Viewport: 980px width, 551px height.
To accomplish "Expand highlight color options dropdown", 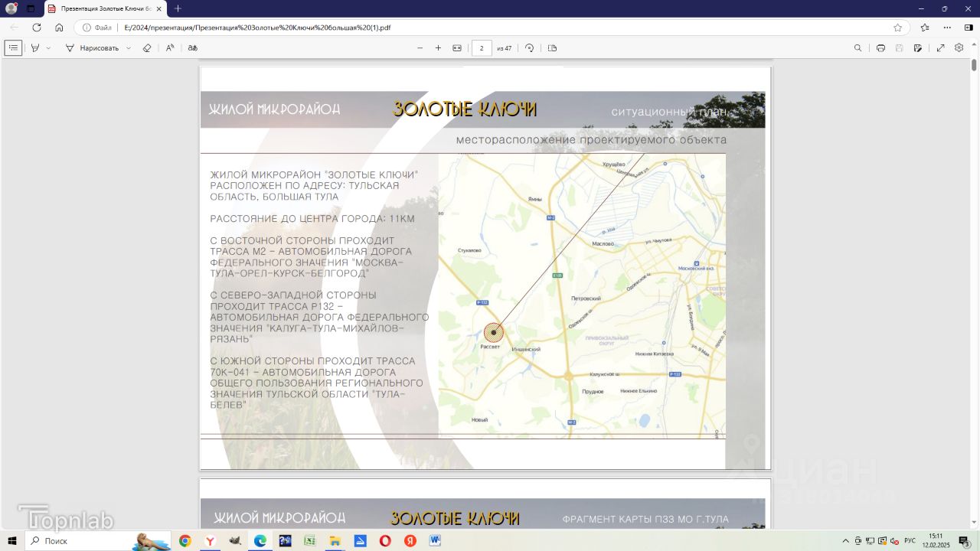I will coord(48,47).
